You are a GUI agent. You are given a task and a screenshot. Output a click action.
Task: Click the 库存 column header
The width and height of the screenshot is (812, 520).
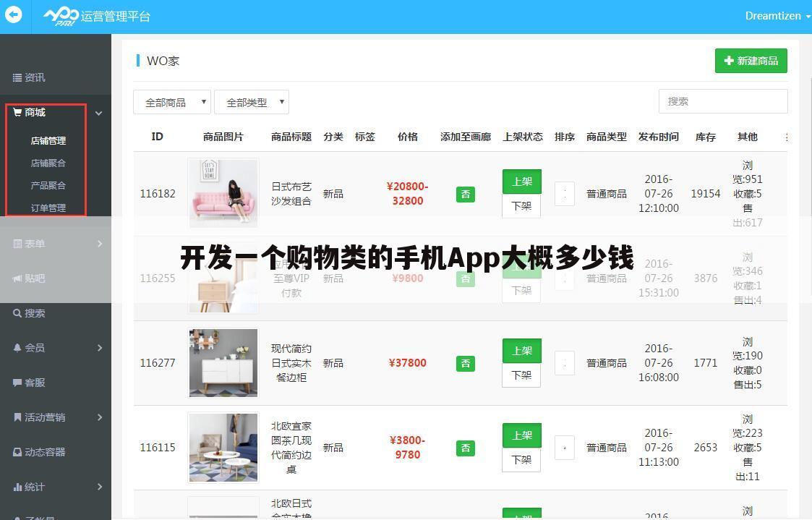tap(705, 137)
